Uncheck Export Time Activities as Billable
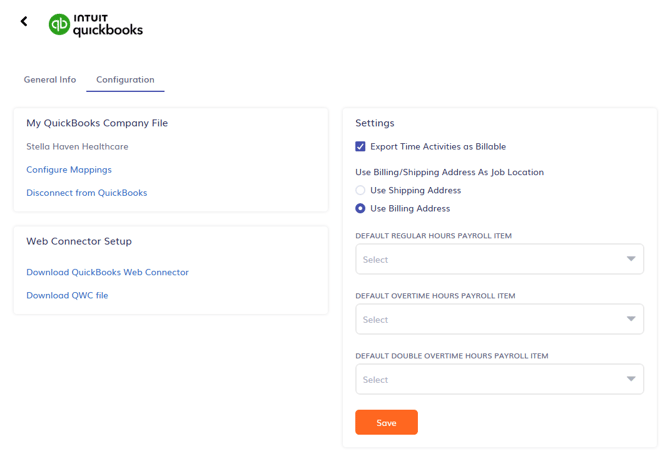The width and height of the screenshot is (670, 471). [x=361, y=147]
